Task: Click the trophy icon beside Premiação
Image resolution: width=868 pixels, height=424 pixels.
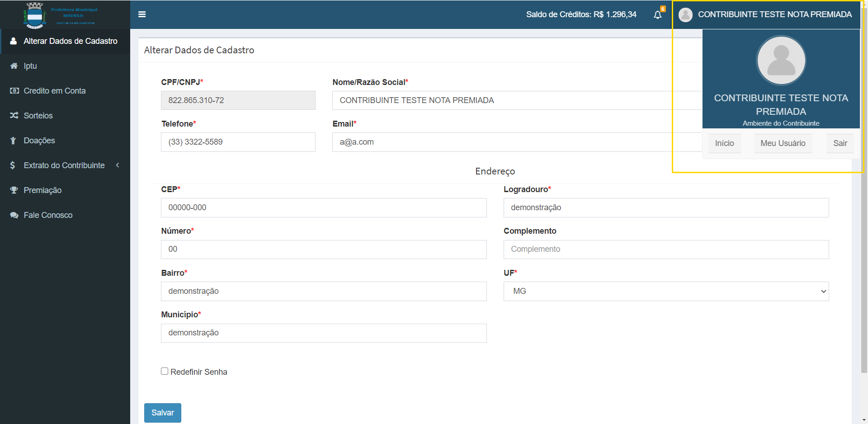Action: pos(14,190)
